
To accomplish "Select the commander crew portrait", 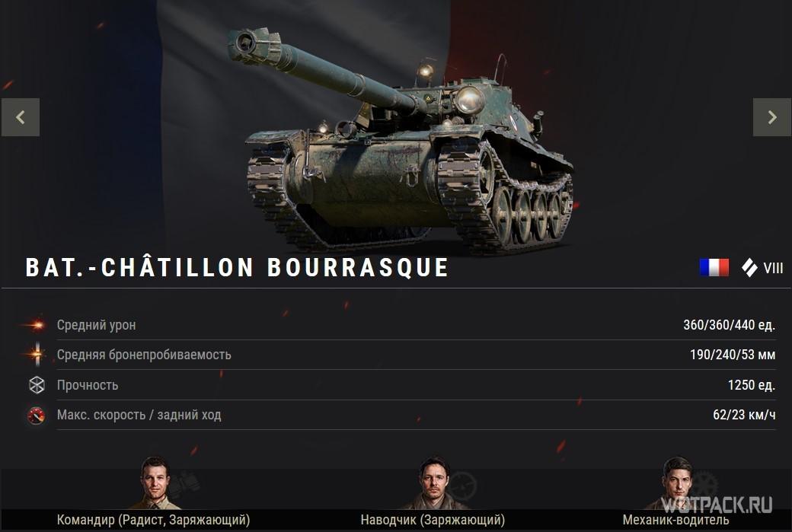I will point(155,483).
